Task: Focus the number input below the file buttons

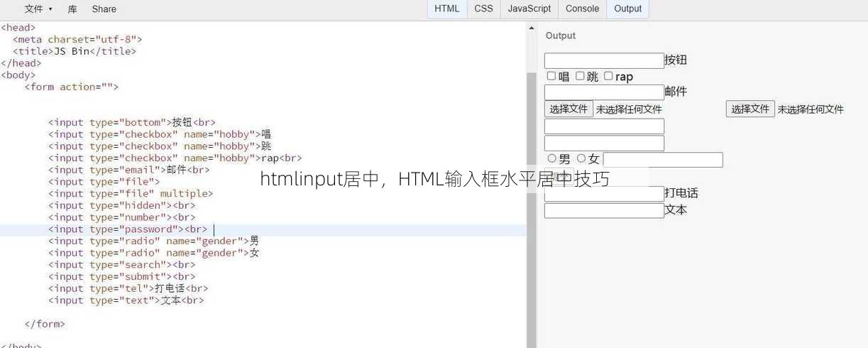Action: pyautogui.click(x=604, y=126)
